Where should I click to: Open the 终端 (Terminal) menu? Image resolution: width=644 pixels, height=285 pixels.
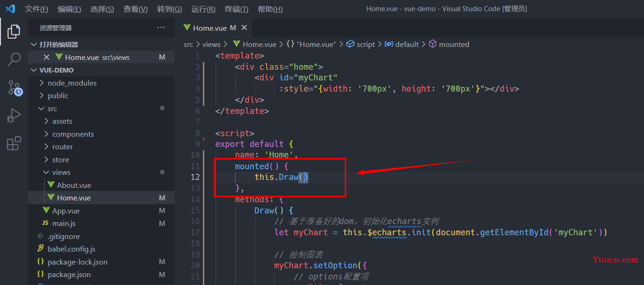tap(236, 9)
